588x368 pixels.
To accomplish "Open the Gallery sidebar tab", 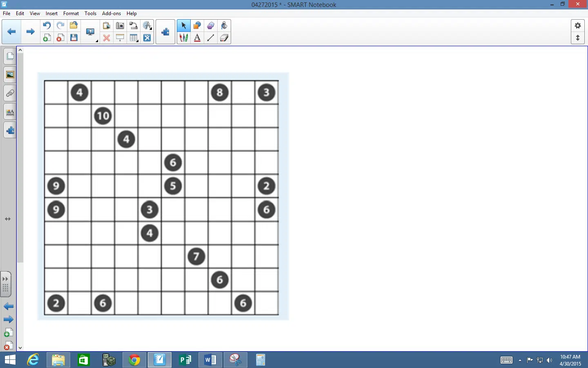I will pos(10,74).
